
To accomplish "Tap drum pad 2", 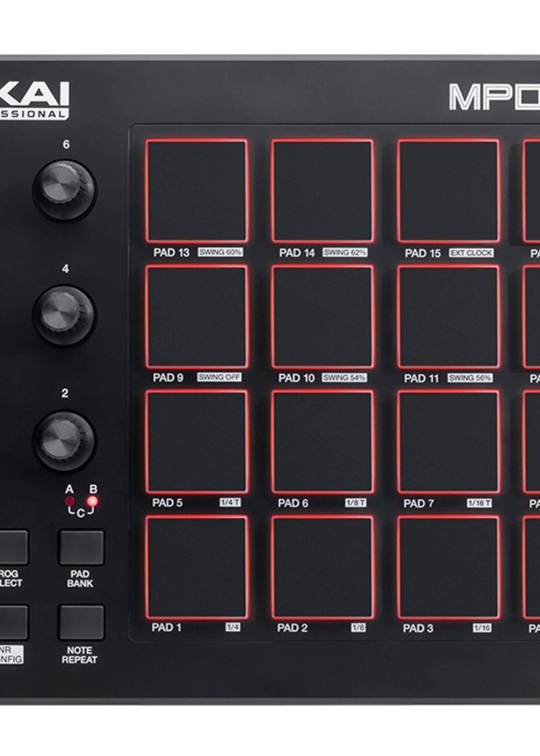I will pyautogui.click(x=323, y=567).
